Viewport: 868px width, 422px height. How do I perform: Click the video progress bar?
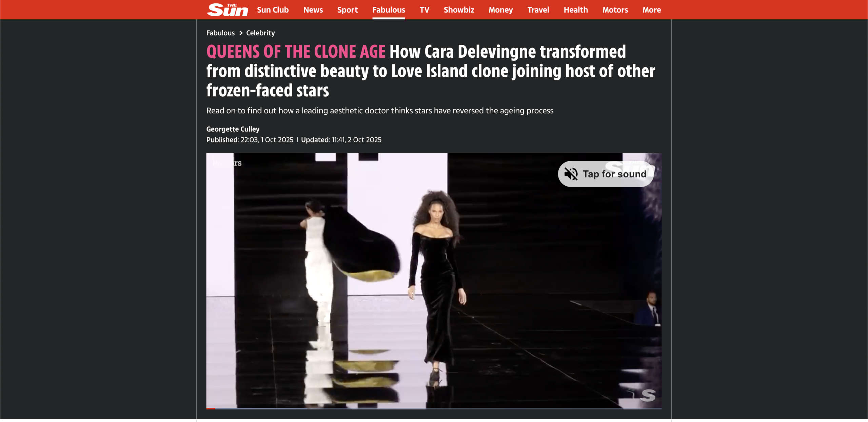pyautogui.click(x=434, y=408)
